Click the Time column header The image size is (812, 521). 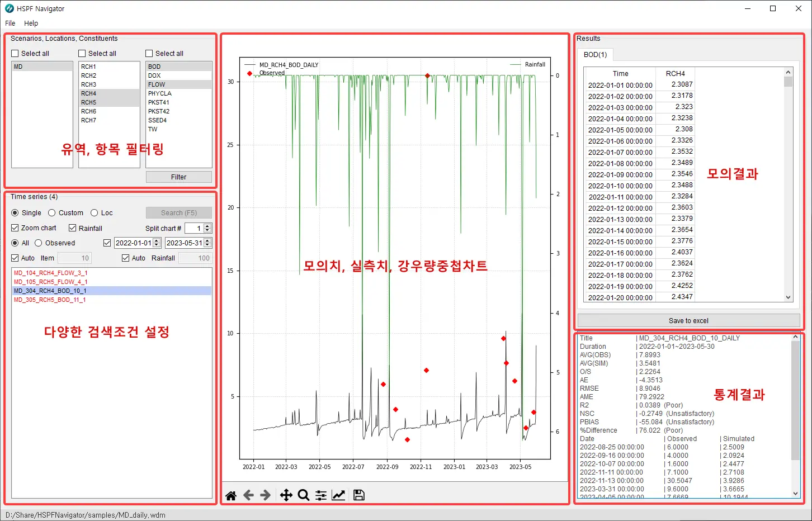[620, 74]
